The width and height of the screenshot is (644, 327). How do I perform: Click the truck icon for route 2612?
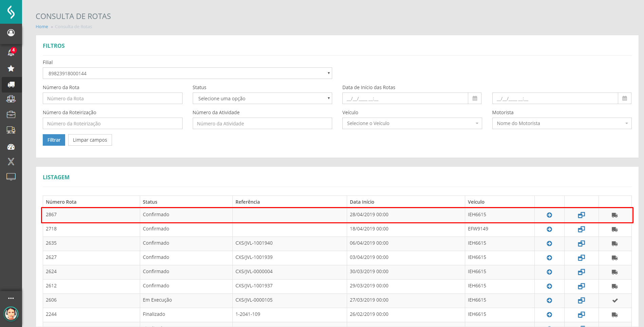[x=615, y=286]
